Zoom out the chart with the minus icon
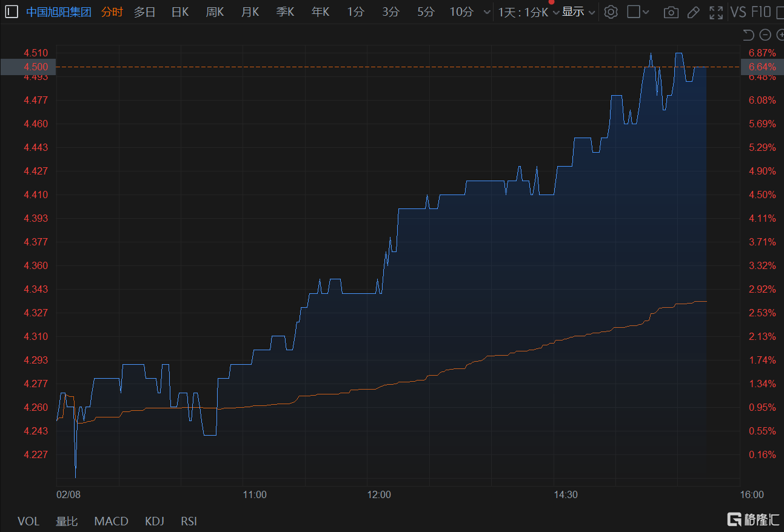The height and width of the screenshot is (532, 784). click(x=765, y=35)
